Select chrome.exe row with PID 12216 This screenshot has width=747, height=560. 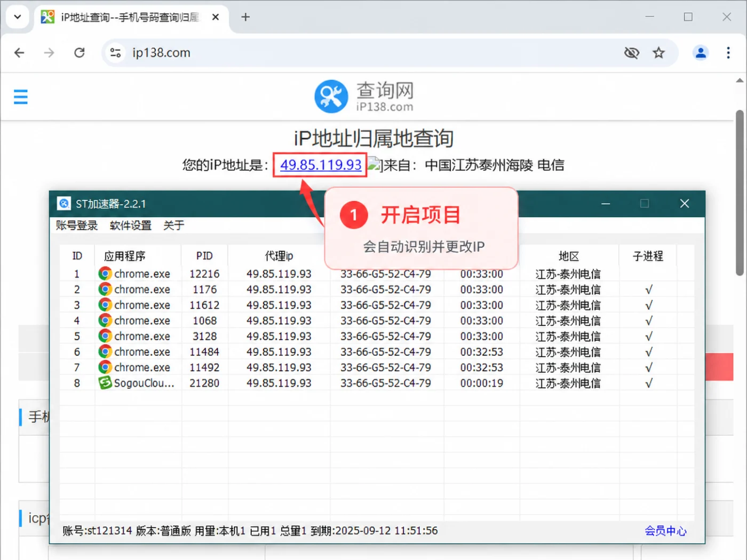tap(377, 274)
